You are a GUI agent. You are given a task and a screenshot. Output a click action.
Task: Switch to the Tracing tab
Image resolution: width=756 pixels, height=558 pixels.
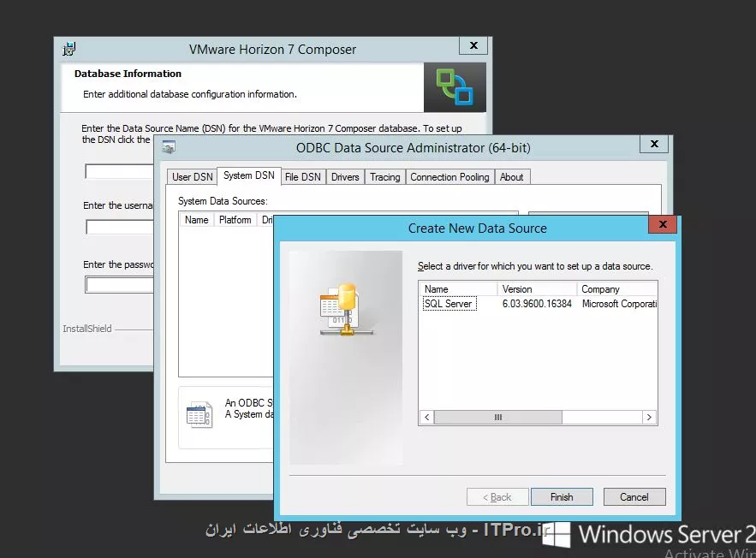click(385, 177)
